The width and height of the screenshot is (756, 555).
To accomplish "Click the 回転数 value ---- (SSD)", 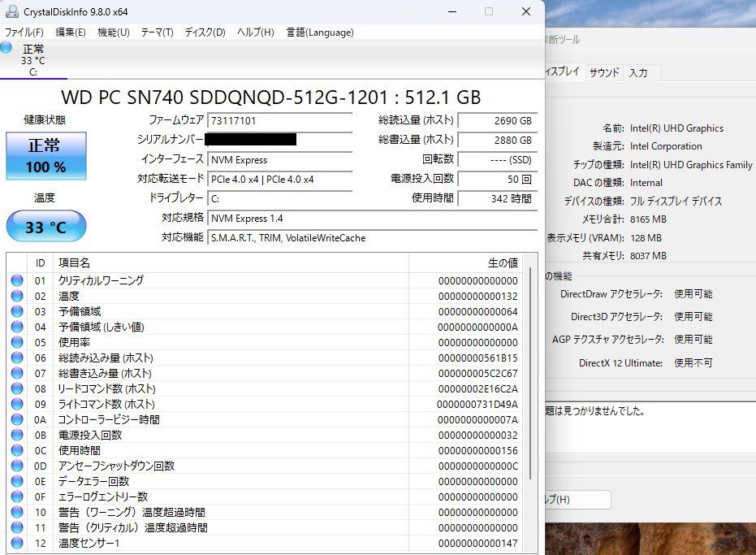I will [498, 160].
